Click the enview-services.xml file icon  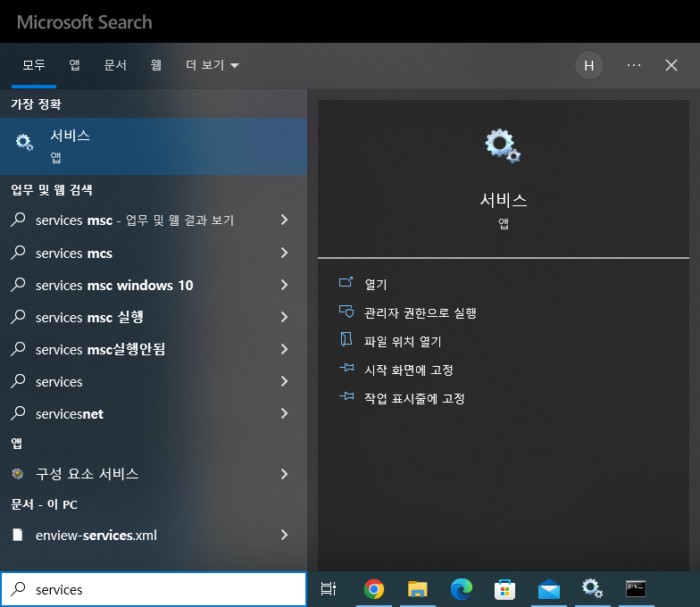18,535
